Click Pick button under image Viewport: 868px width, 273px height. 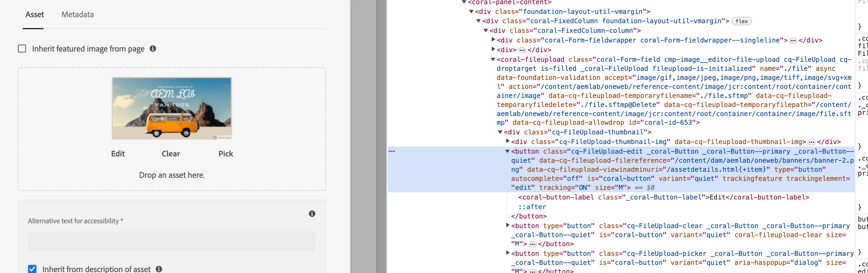point(226,154)
